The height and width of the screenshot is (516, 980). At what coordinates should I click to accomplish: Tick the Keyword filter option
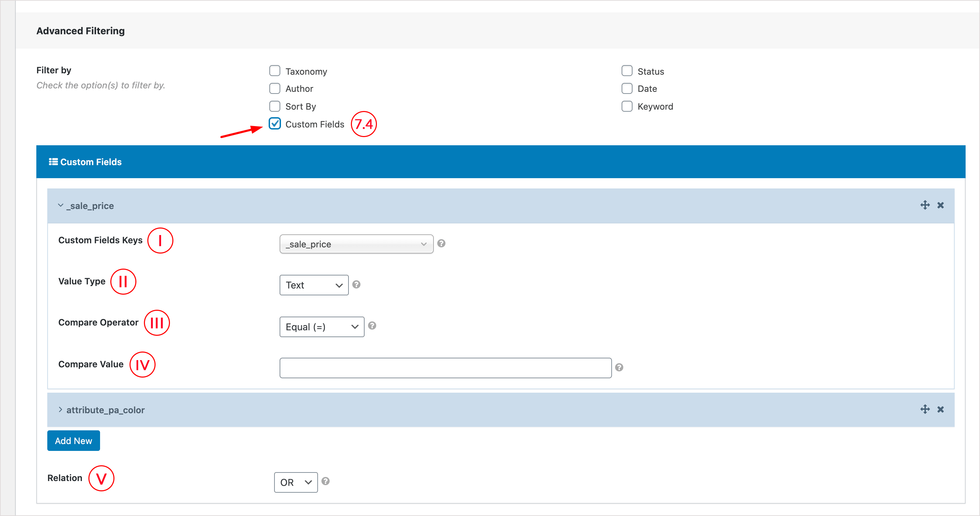[x=627, y=106]
